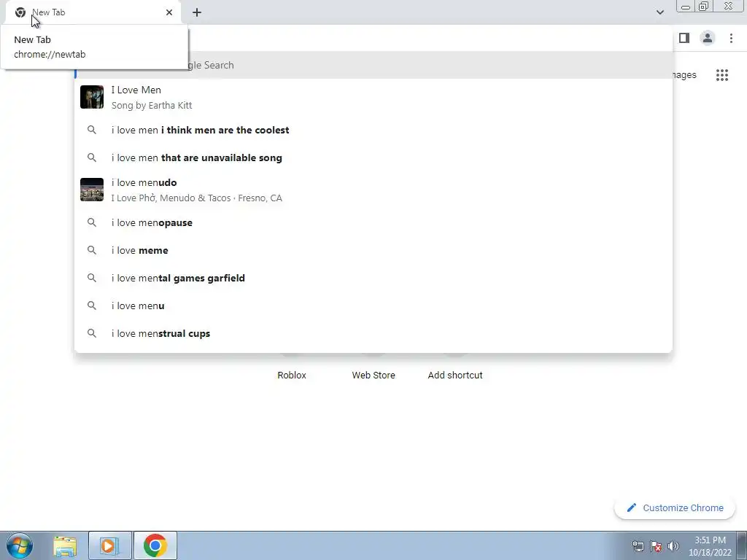747x560 pixels.
Task: Launch Windows Media Player from taskbar
Action: [x=109, y=545]
